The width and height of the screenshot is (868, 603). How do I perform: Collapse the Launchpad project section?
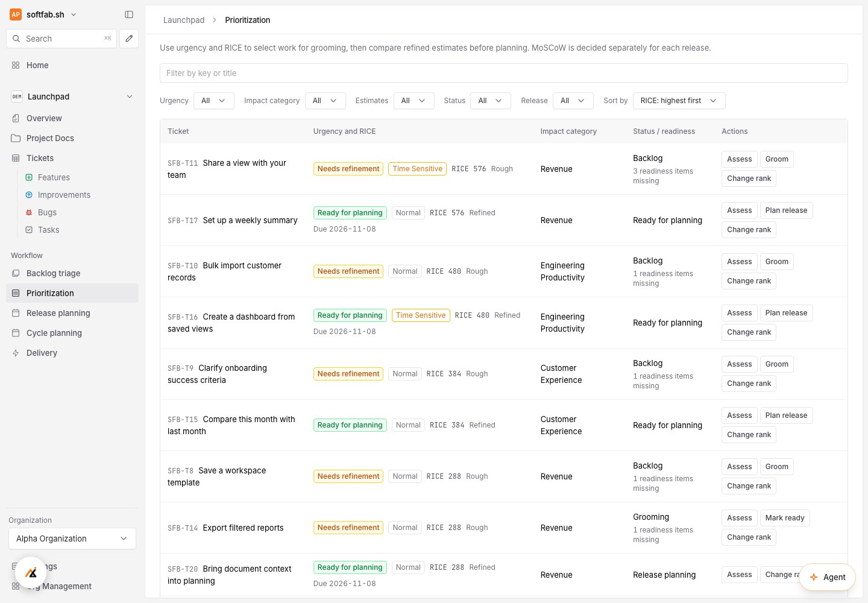coord(130,96)
